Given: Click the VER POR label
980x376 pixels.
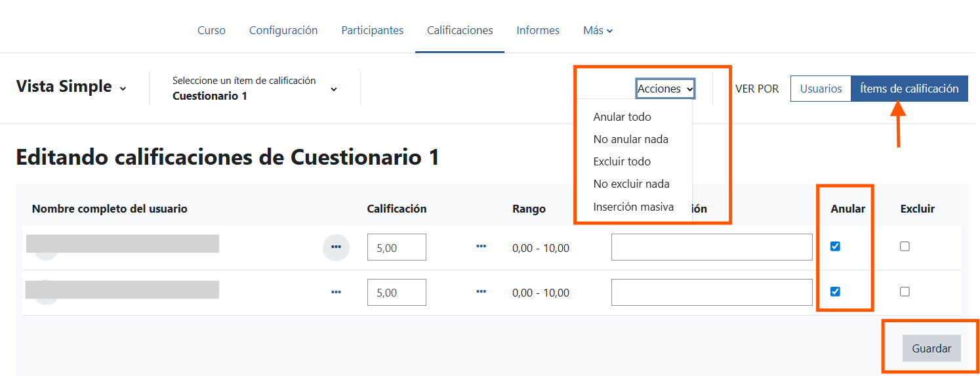Looking at the screenshot, I should pos(757,89).
